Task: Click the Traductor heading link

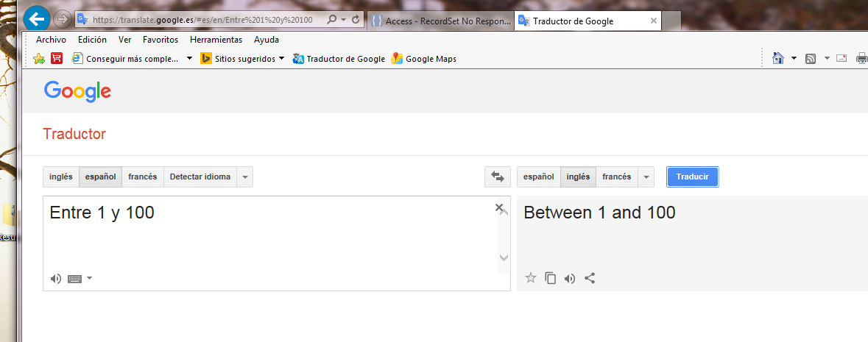Action: [x=74, y=134]
